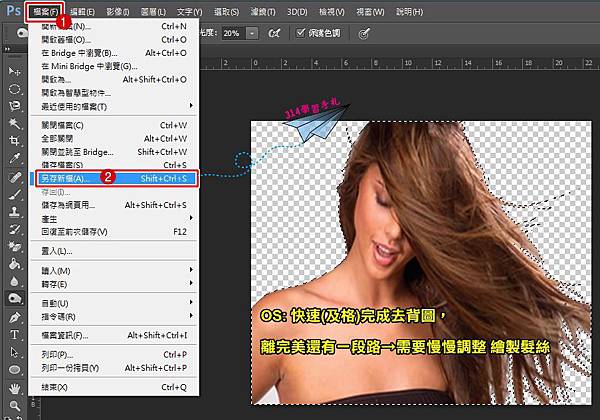
Task: Select the Healing Brush tool
Action: (15, 177)
